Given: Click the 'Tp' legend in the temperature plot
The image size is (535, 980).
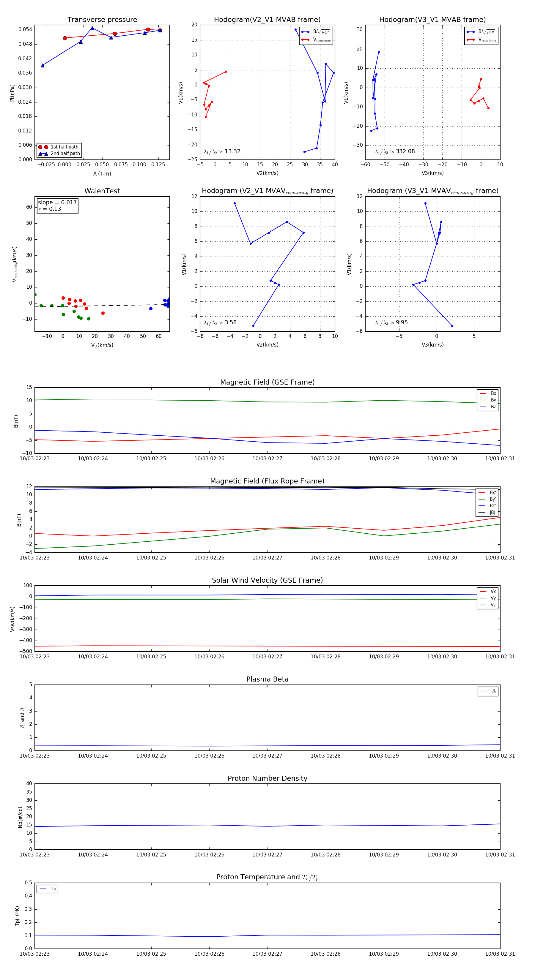Looking at the screenshot, I should point(48,889).
